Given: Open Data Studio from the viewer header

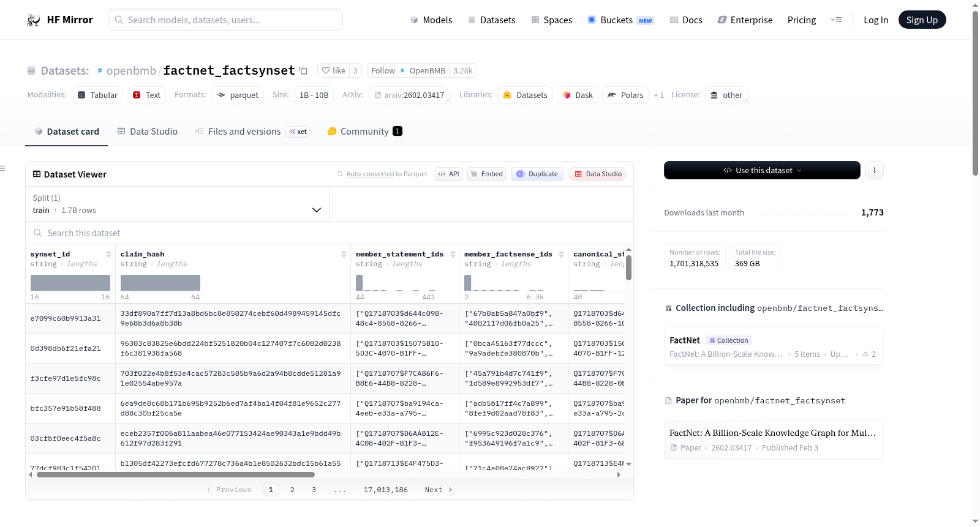Looking at the screenshot, I should pos(598,174).
